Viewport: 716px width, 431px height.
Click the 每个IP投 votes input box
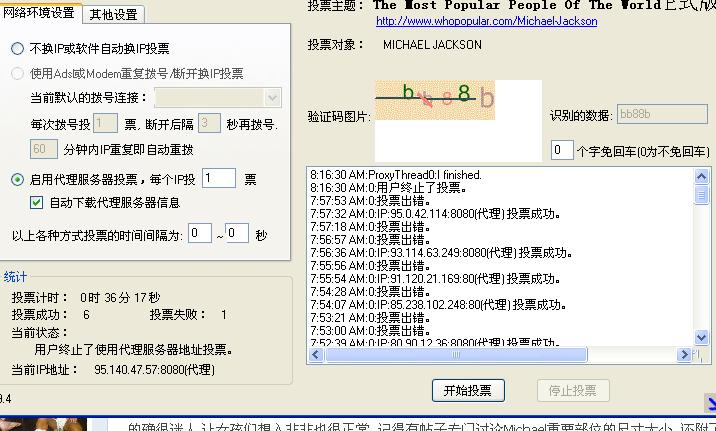tap(218, 179)
